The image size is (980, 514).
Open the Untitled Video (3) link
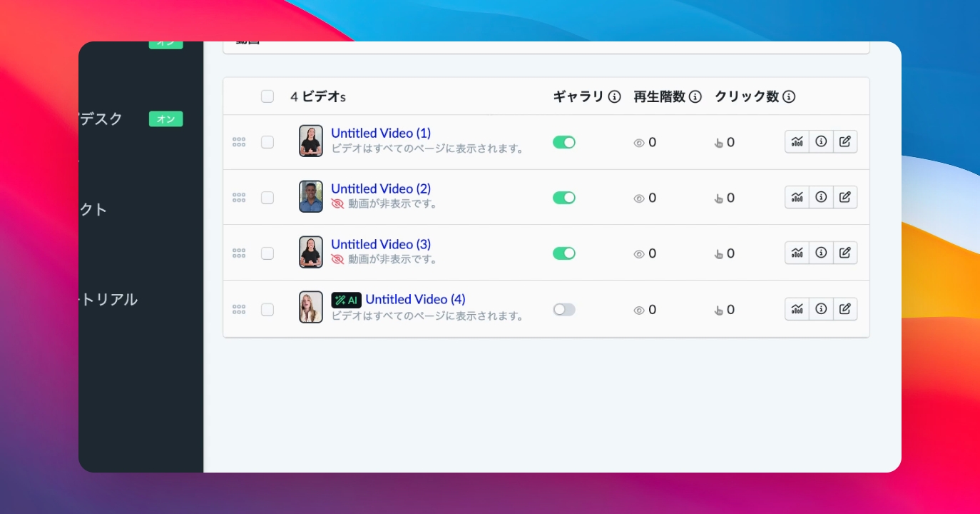(381, 245)
